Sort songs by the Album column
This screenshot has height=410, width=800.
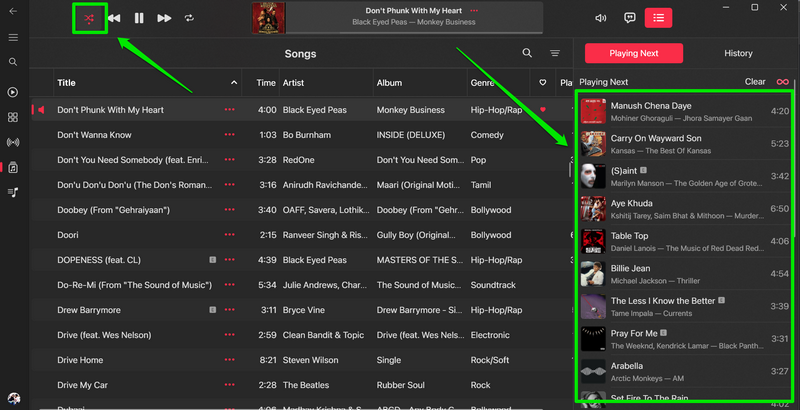pyautogui.click(x=389, y=83)
